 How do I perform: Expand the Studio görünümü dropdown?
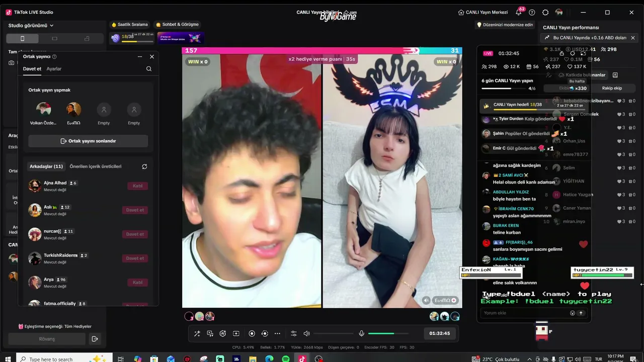tap(31, 26)
